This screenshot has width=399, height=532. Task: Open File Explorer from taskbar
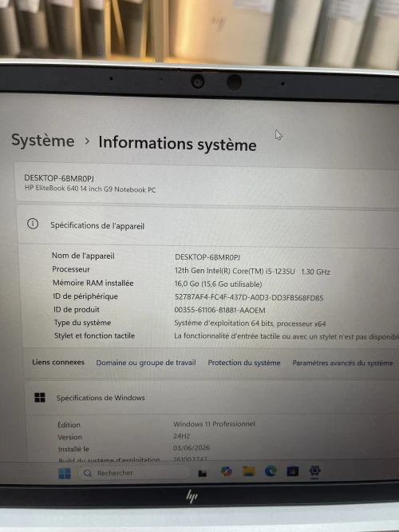point(248,471)
